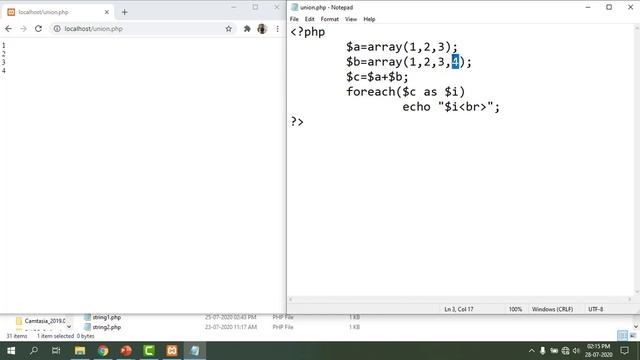640x360 pixels.
Task: View site information icon in address bar
Action: point(57,29)
